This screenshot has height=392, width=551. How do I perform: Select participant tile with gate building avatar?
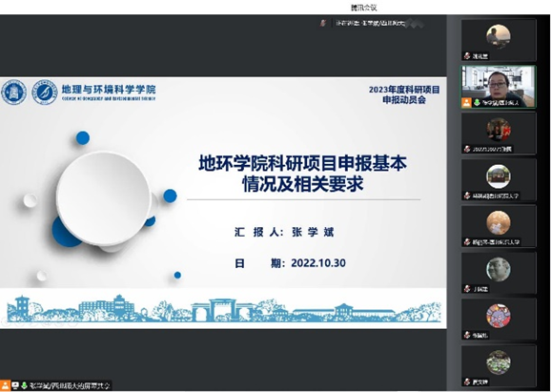[499, 180]
